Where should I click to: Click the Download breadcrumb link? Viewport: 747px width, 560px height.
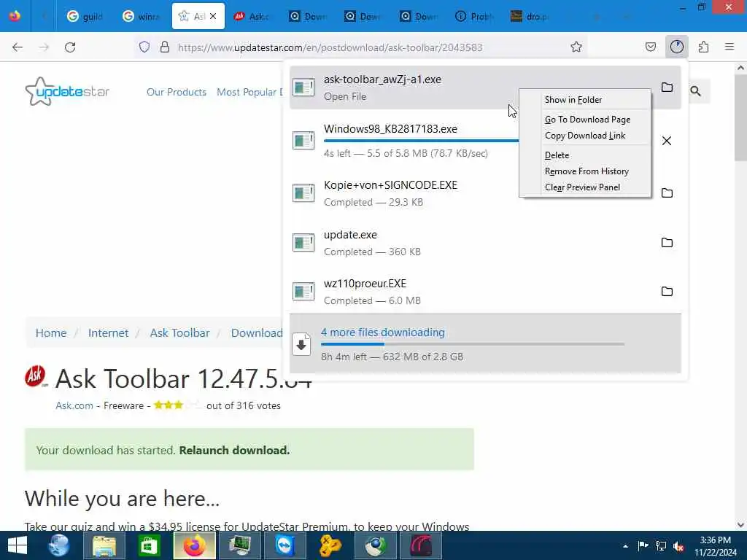pyautogui.click(x=257, y=332)
